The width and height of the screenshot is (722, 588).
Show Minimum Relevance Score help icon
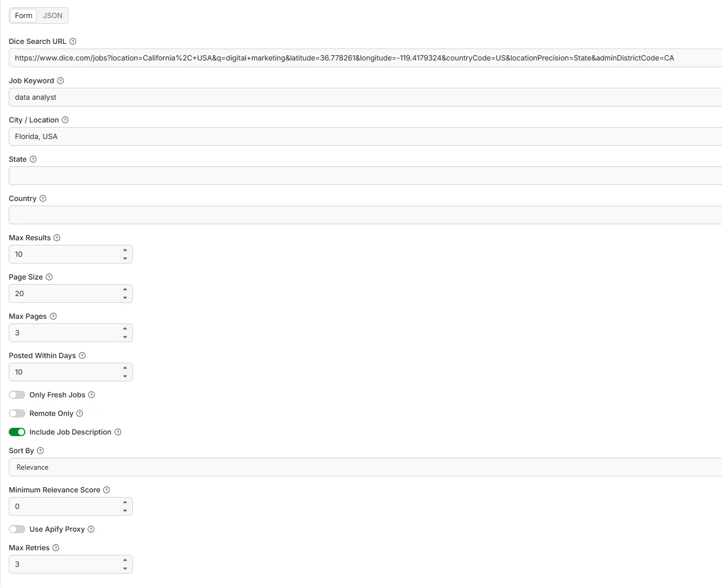point(106,490)
